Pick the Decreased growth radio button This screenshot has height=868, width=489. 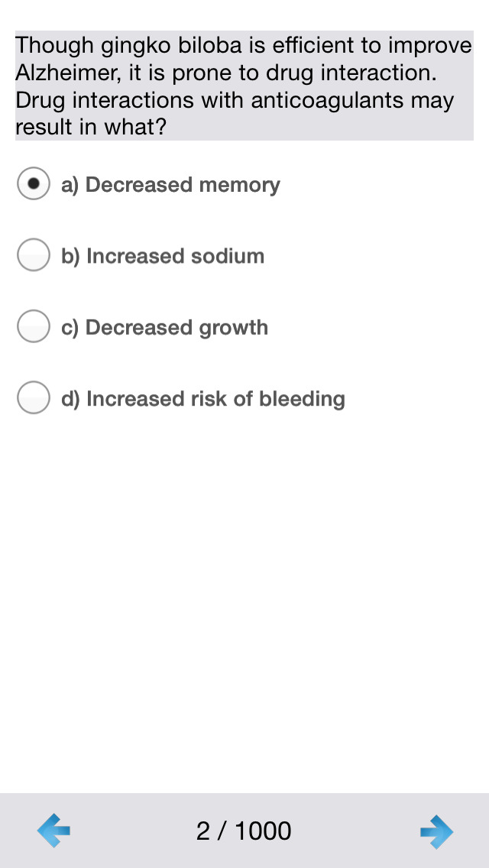coord(34,326)
